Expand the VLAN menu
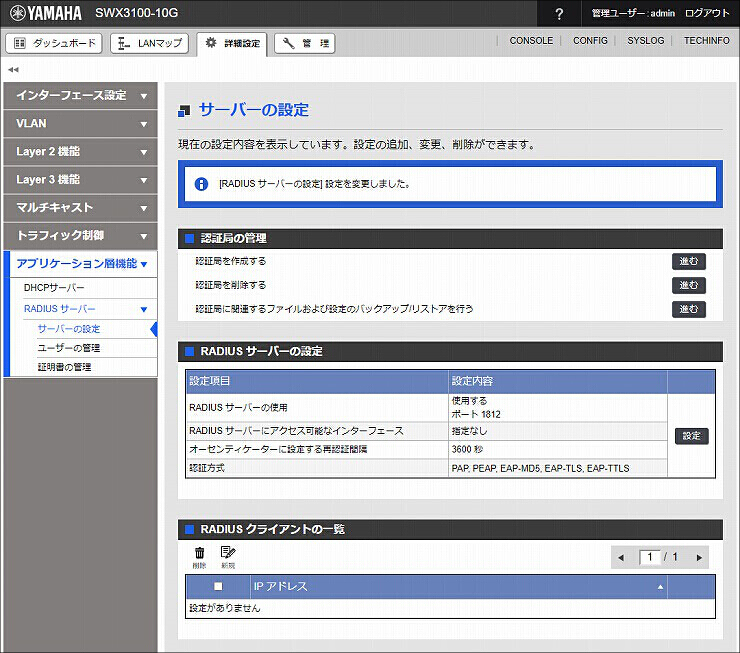Image resolution: width=740 pixels, height=653 pixels. coord(80,124)
